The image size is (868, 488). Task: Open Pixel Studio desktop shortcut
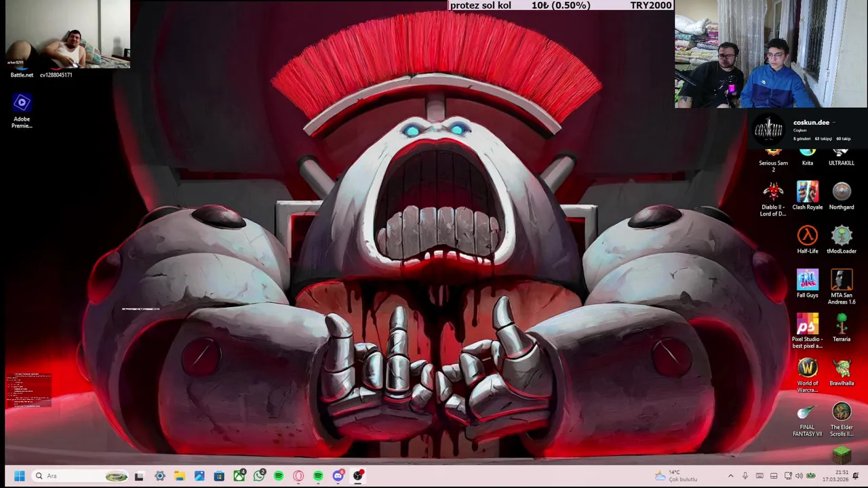point(808,331)
